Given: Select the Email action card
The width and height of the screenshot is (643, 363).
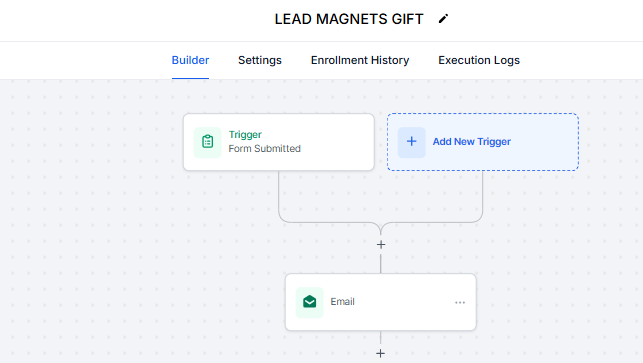Looking at the screenshot, I should click(381, 302).
